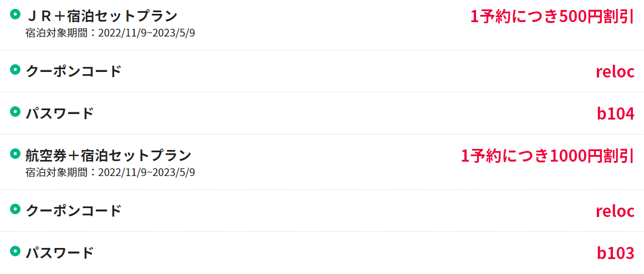Click the password value b104
Image resolution: width=644 pixels, height=274 pixels.
point(616,114)
